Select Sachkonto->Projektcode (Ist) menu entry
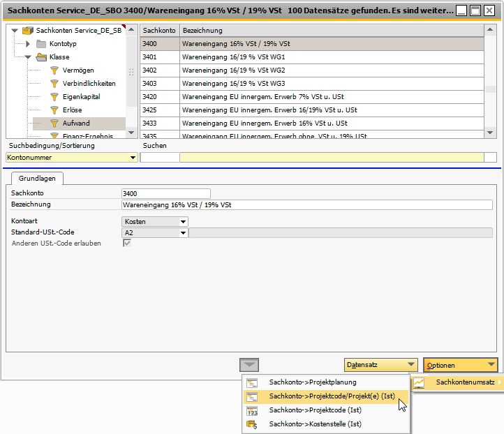This screenshot has width=504, height=434. (315, 410)
